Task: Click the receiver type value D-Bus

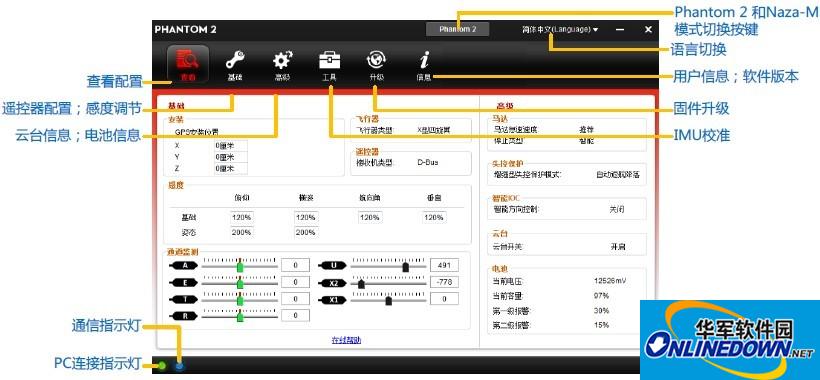Action: 428,163
